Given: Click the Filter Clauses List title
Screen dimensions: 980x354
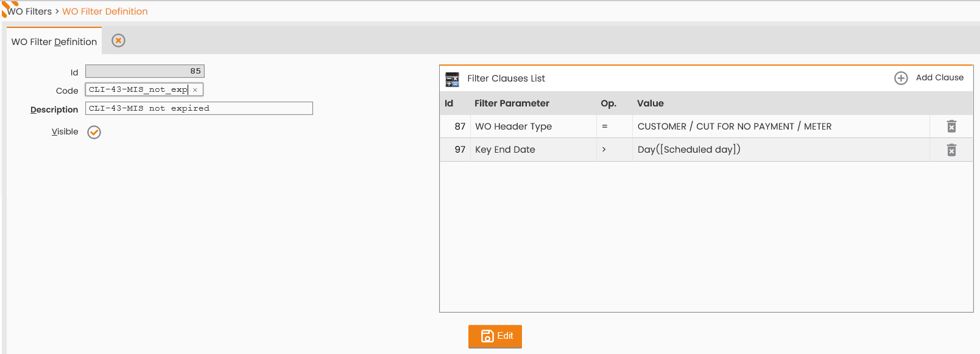Looking at the screenshot, I should point(506,78).
